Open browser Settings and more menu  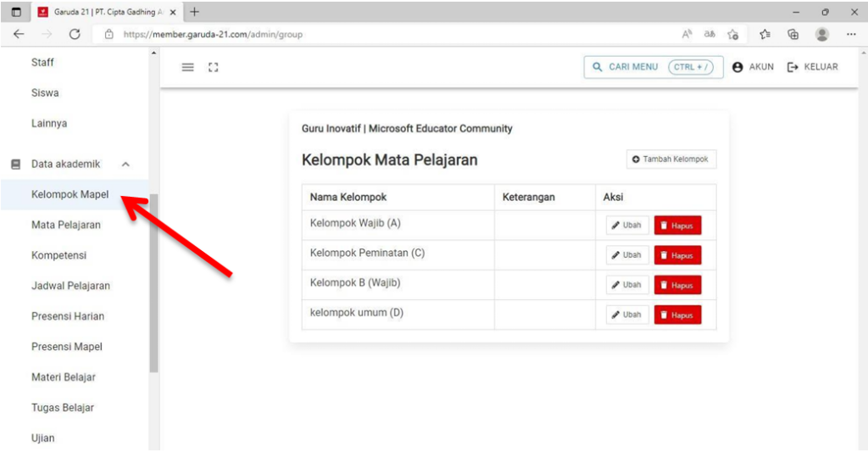click(851, 34)
